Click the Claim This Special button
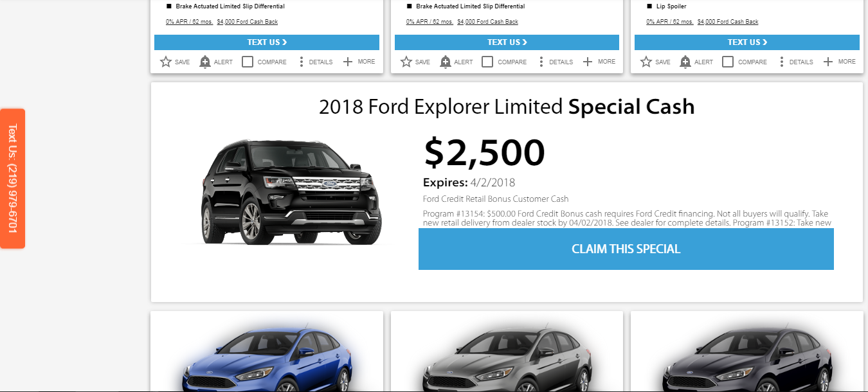This screenshot has width=868, height=392. point(626,249)
